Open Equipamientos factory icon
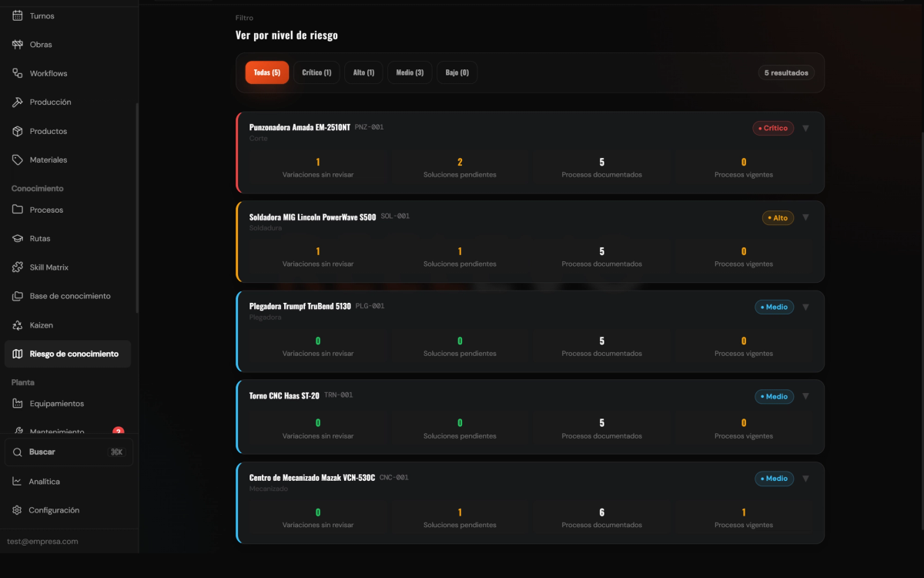 (18, 403)
